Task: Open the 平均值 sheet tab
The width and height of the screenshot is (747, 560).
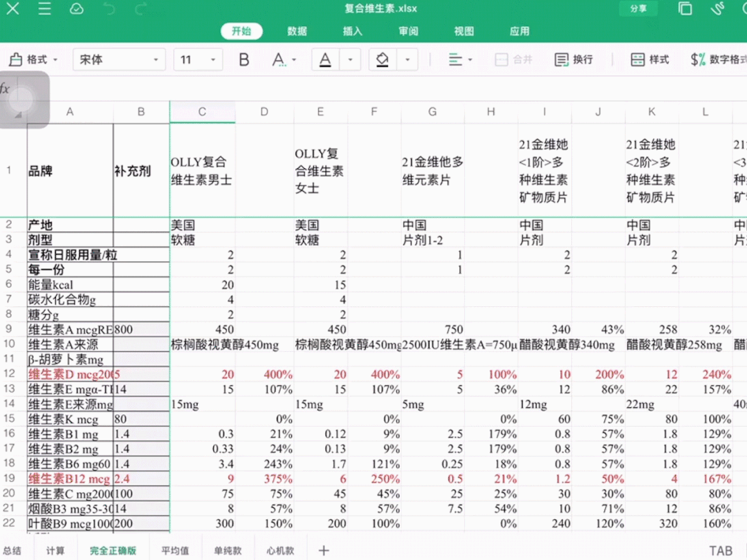Action: click(175, 550)
